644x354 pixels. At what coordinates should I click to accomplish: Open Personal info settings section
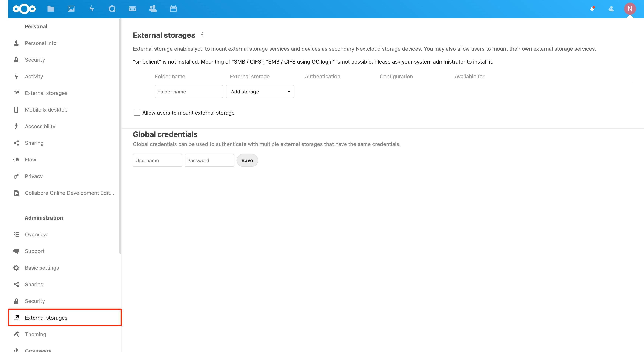pyautogui.click(x=41, y=43)
